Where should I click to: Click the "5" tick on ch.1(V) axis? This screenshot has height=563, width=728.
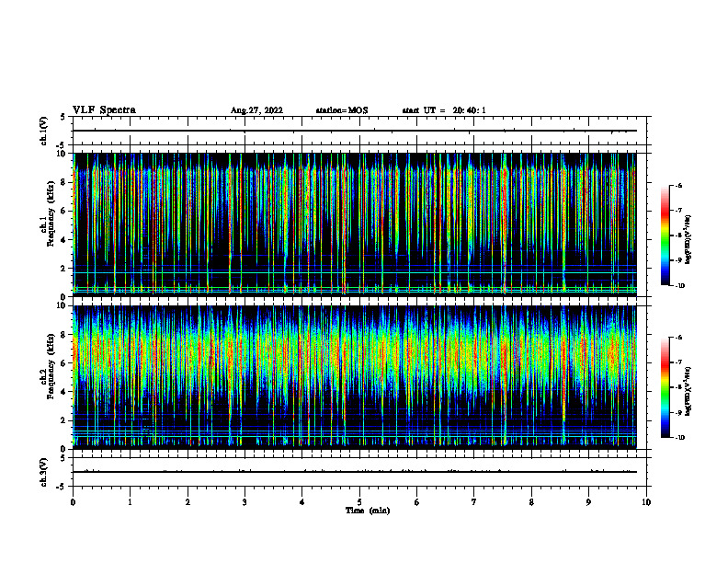tap(63, 117)
